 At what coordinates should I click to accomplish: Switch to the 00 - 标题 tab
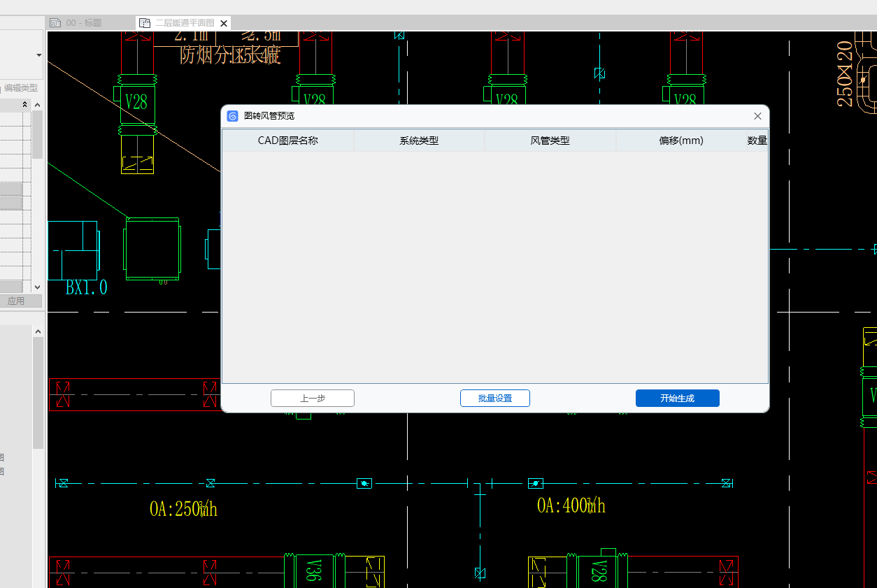pos(83,23)
